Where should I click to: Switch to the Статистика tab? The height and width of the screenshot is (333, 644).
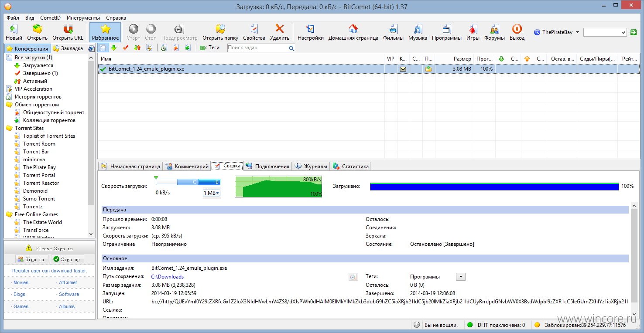coord(351,166)
